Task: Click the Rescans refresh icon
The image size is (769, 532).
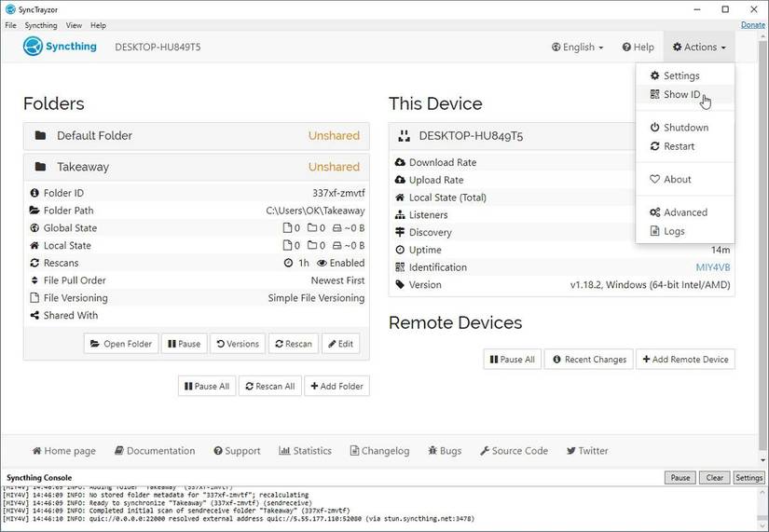Action: 34,263
